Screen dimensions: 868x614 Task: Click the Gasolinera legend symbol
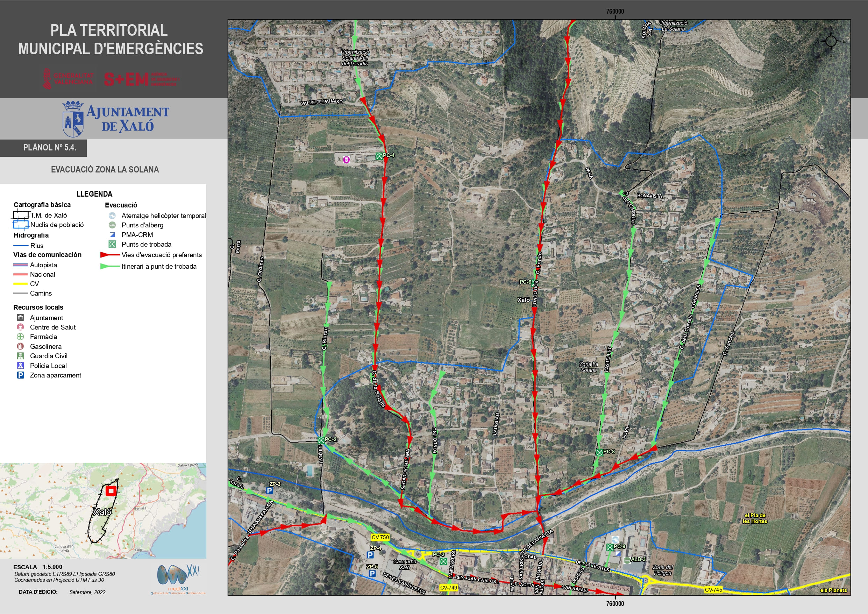20,346
